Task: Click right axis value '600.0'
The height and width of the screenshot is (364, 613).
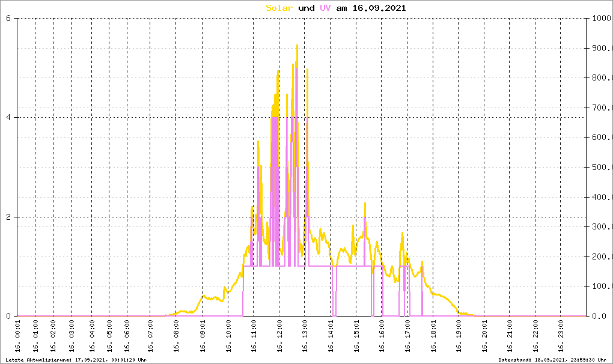Action: (x=601, y=137)
